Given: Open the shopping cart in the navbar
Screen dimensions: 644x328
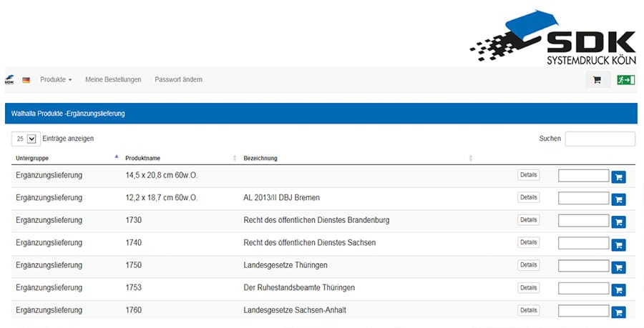Looking at the screenshot, I should [x=597, y=80].
